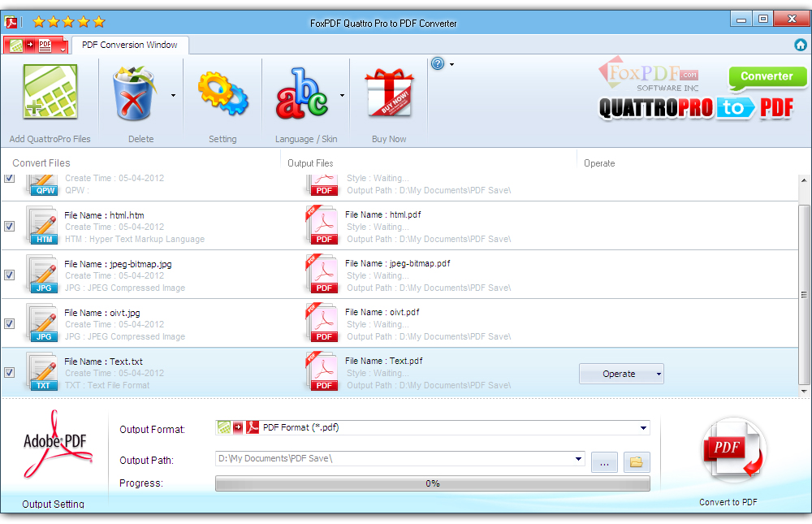Open the Language / Skin dropdown arrow

click(x=342, y=95)
